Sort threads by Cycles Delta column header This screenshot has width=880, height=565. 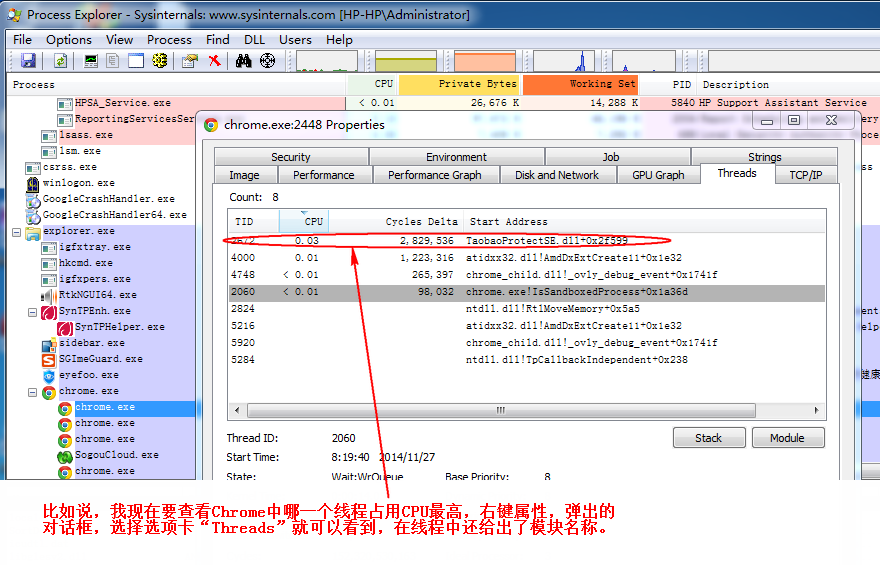point(395,222)
